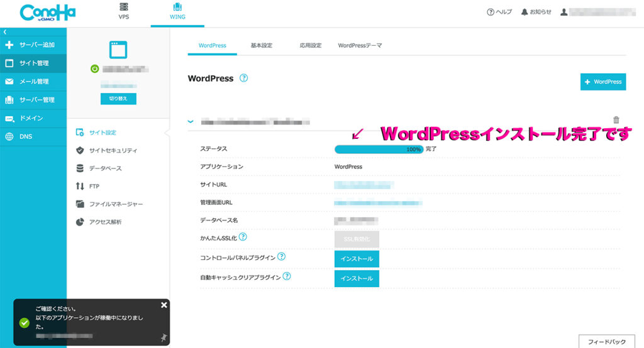Click the + WordPress add button
The height and width of the screenshot is (348, 644).
(x=603, y=82)
